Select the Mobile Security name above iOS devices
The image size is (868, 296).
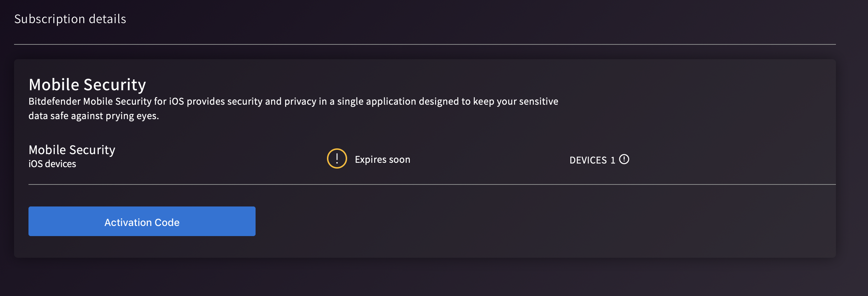(x=72, y=150)
